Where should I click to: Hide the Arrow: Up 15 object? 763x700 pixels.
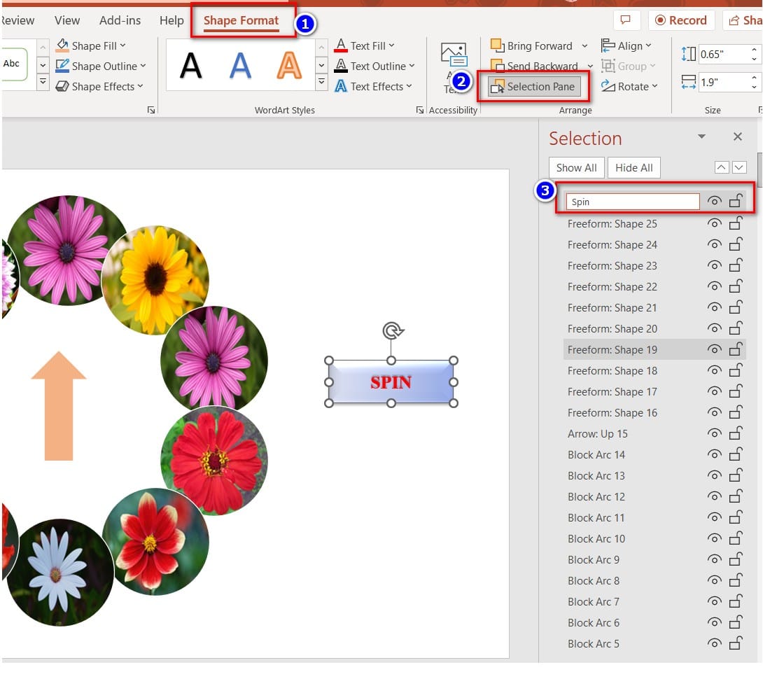(714, 433)
